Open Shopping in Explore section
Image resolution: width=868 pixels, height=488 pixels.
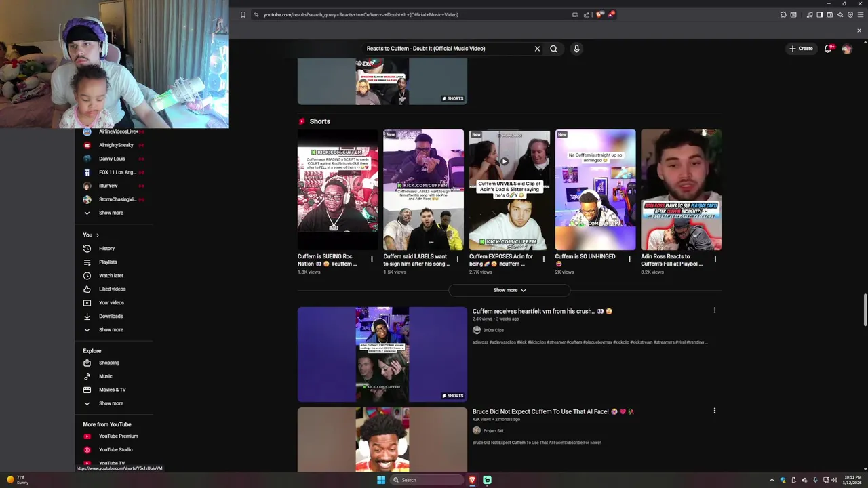point(108,363)
